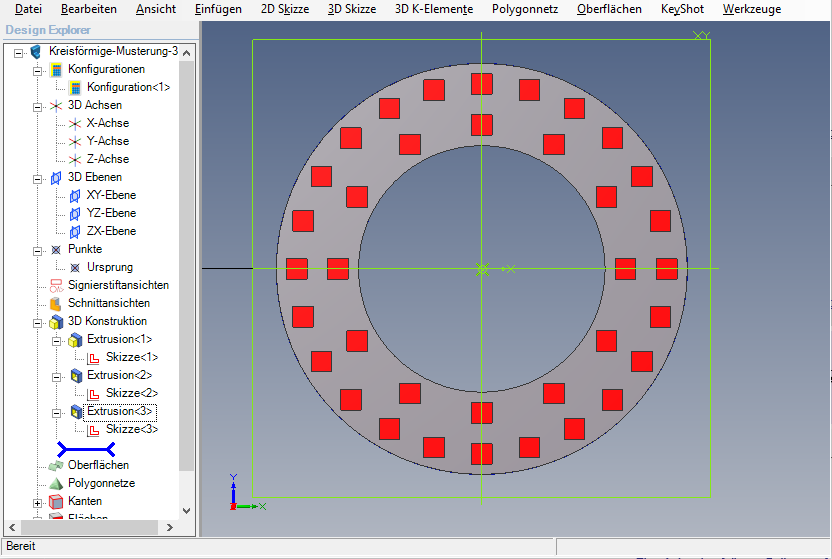The height and width of the screenshot is (559, 832).
Task: Click the Polygonnetze mesh icon
Action: 56,484
